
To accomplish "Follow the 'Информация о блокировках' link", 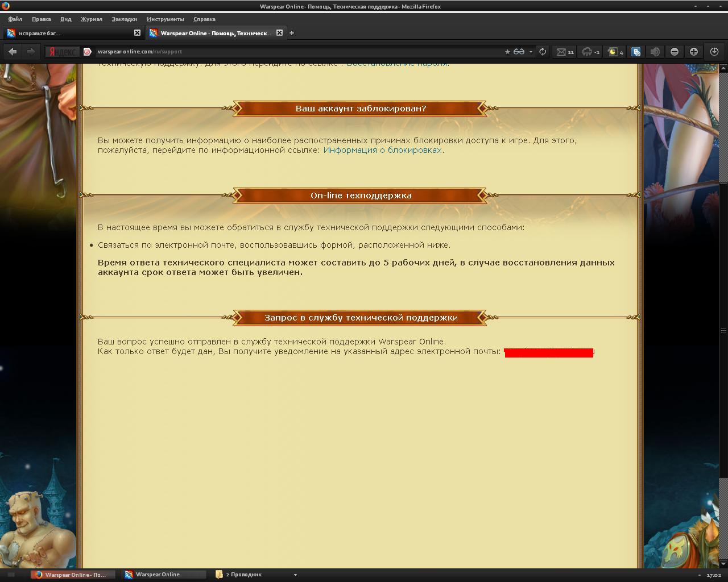I will 382,150.
